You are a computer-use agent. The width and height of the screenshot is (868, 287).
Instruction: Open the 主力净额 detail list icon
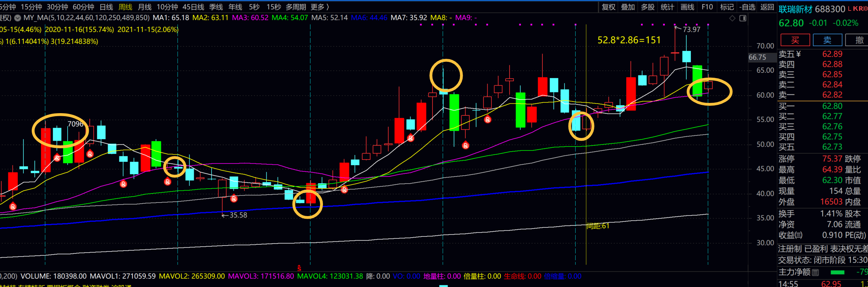point(815,272)
